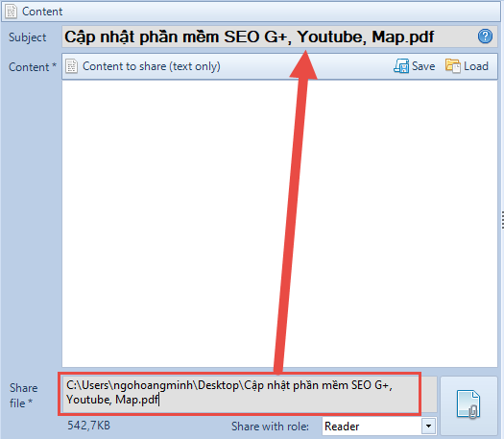This screenshot has height=439, width=504.
Task: Click the document icon beside 'Content to share'
Action: pyautogui.click(x=71, y=66)
